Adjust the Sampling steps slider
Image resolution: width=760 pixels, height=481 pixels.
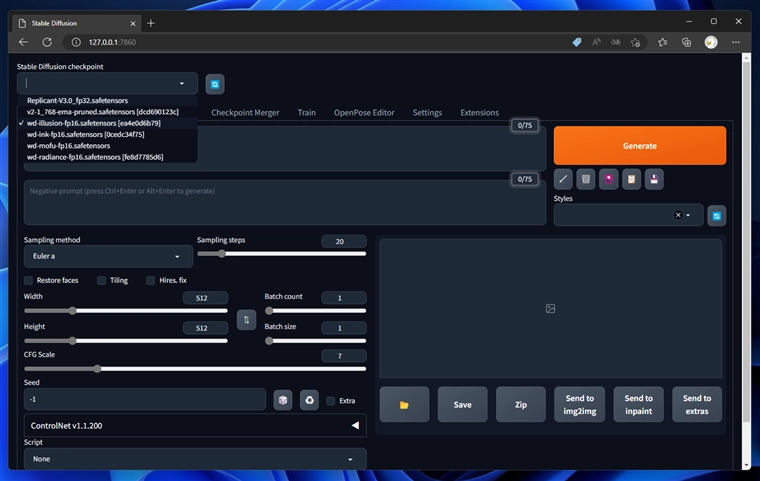tap(282, 254)
